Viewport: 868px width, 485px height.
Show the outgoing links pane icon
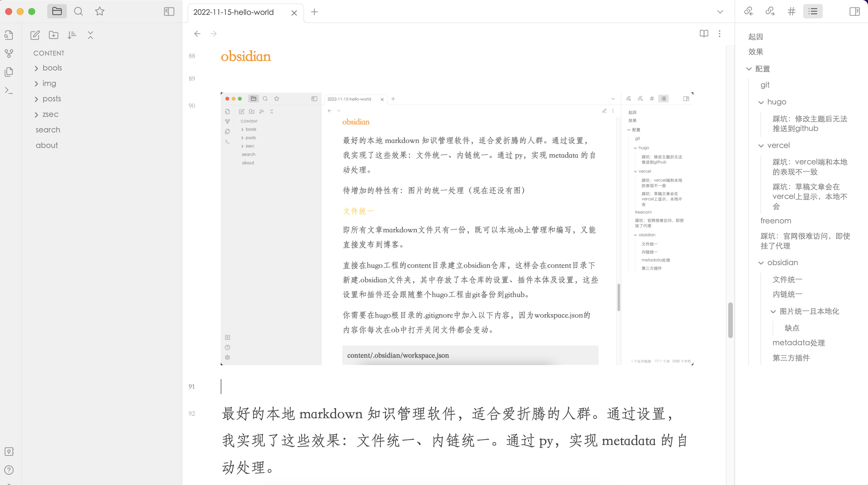(x=770, y=11)
